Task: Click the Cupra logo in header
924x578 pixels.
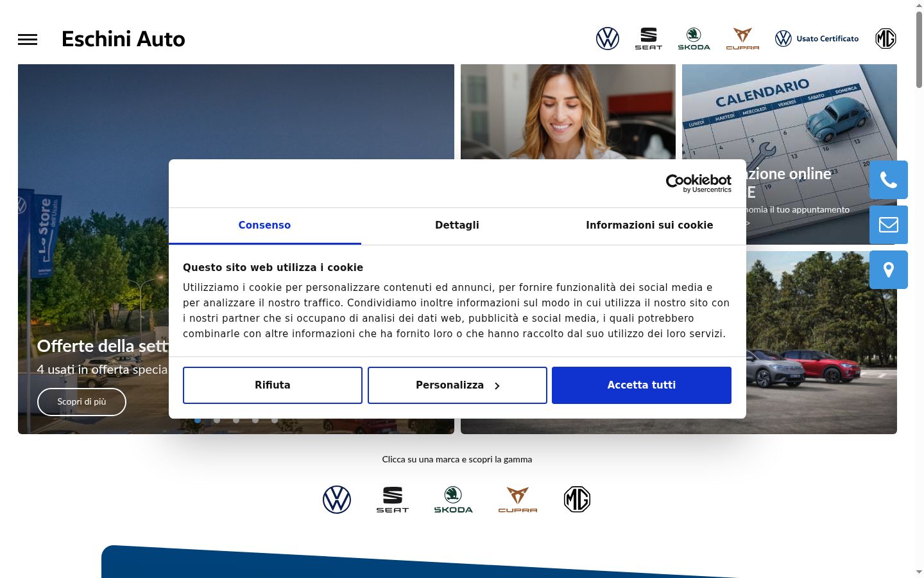Action: (x=742, y=39)
